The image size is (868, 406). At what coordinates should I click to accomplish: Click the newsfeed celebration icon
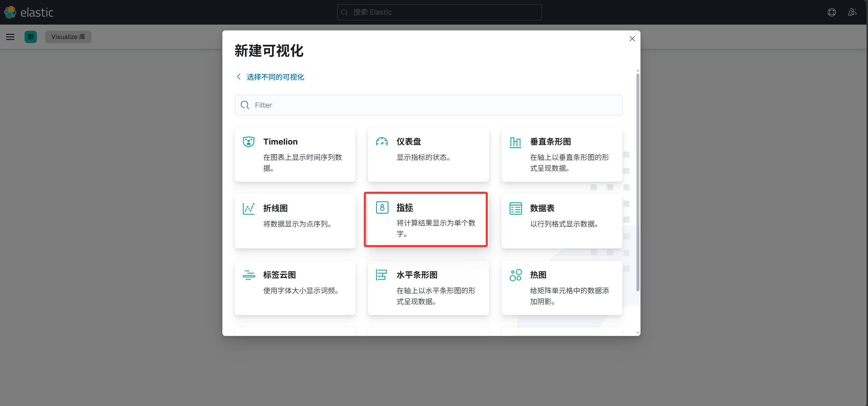[x=852, y=12]
